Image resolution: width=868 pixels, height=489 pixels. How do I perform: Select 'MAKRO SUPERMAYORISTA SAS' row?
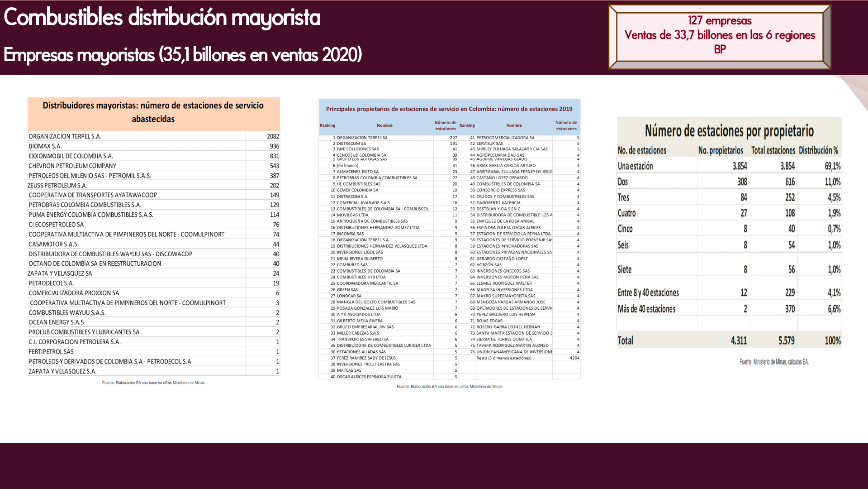tap(519, 296)
